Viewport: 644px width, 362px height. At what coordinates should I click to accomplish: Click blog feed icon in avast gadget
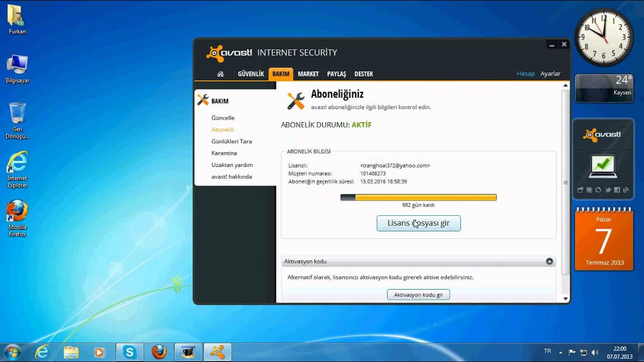pos(626,190)
